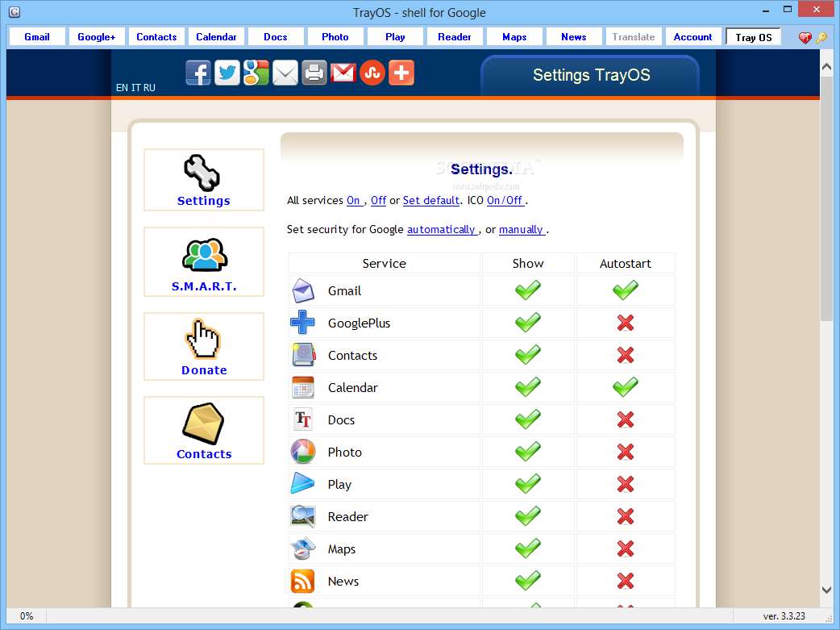The image size is (840, 630).
Task: Set Google security automatically link
Action: [x=442, y=229]
